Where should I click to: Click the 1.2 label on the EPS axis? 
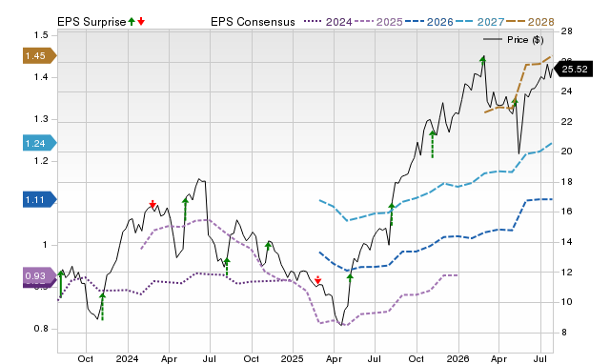pyautogui.click(x=41, y=161)
